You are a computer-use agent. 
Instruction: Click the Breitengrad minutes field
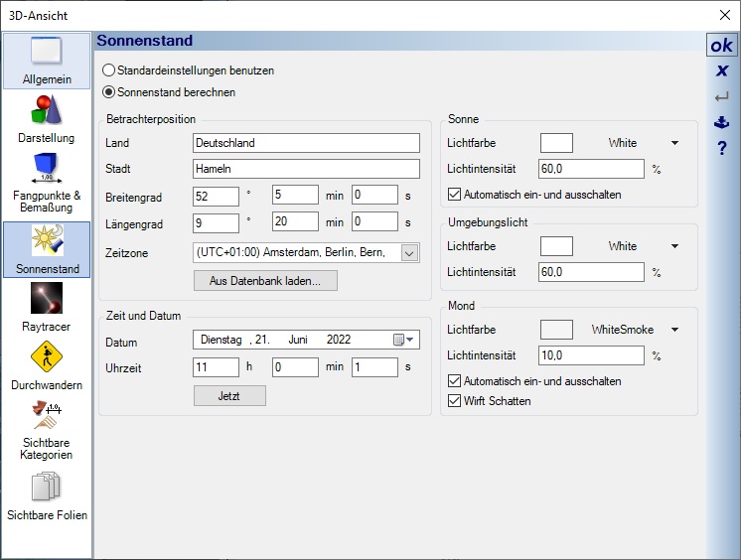[x=295, y=195]
